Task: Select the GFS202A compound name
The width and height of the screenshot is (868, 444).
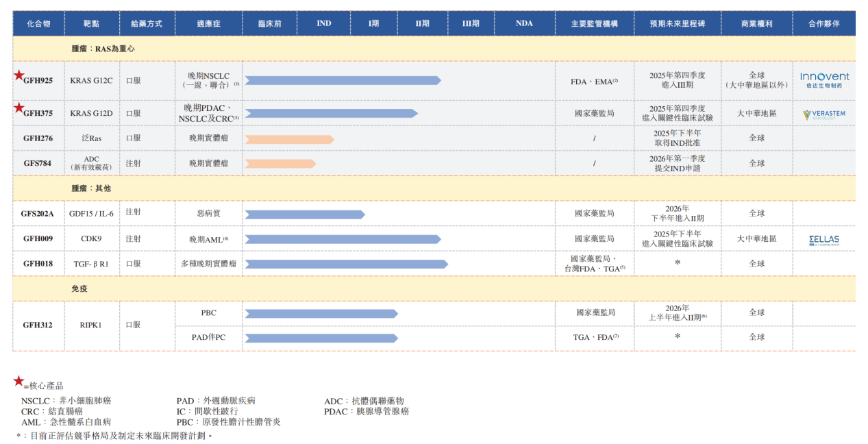Action: coord(38,214)
